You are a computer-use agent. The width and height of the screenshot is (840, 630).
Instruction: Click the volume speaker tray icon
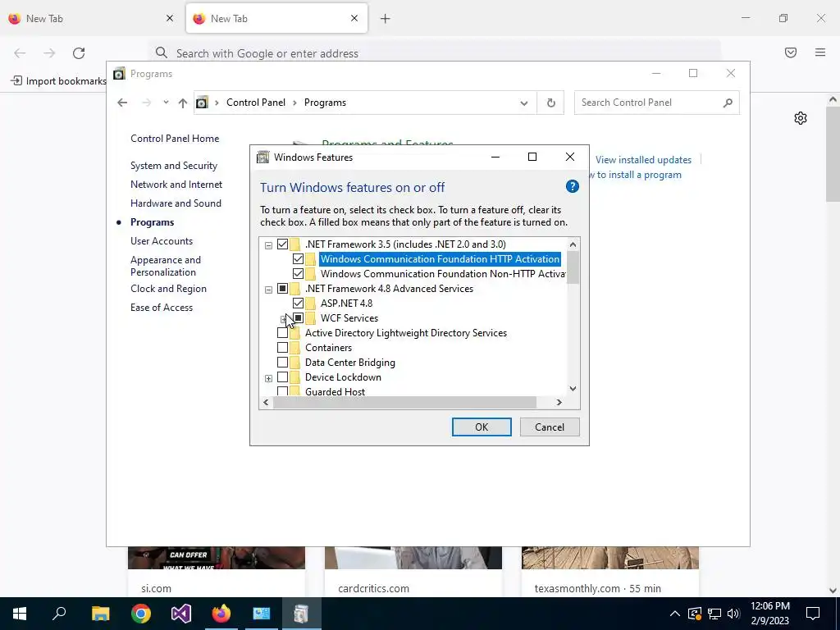coord(734,614)
